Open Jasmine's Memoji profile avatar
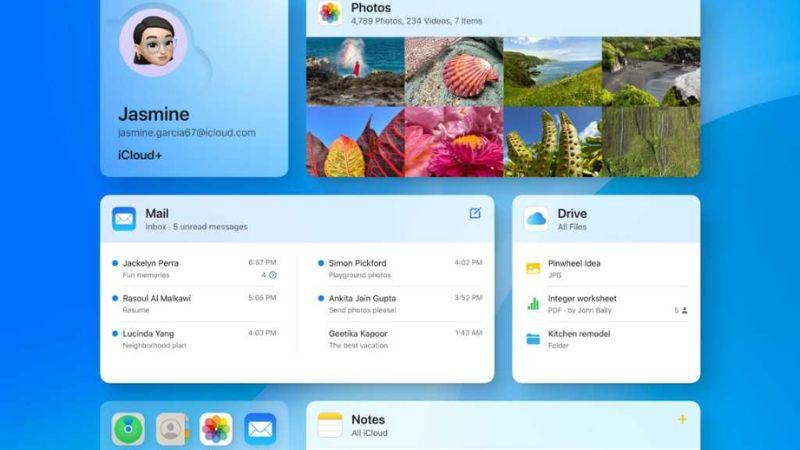The height and width of the screenshot is (450, 800). tap(153, 43)
